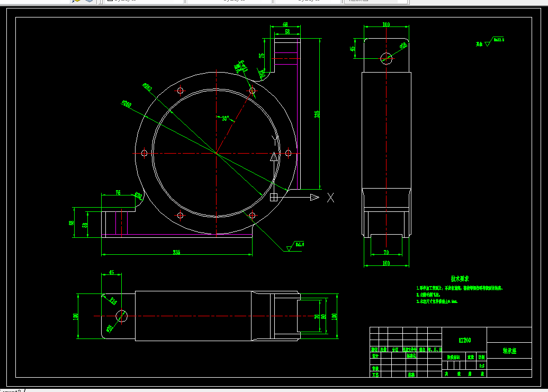Viewport: 548px width, 392px height.
Task: Click the 审核 cell in the title block
Action: click(x=375, y=368)
